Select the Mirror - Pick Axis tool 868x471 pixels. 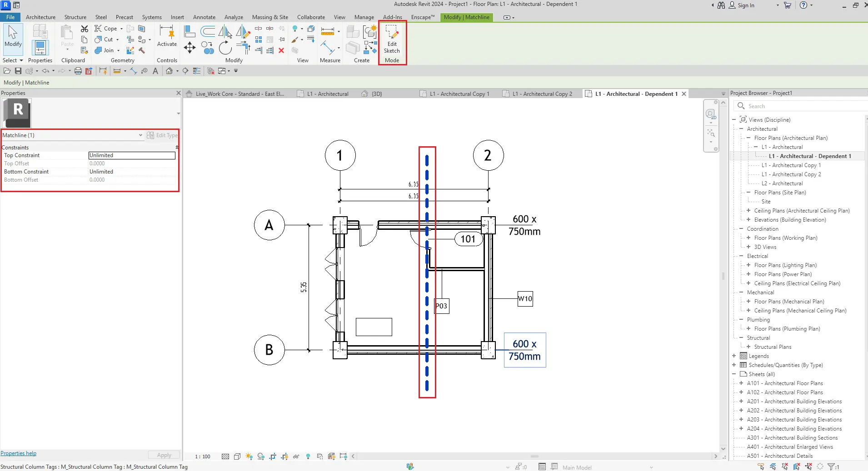(225, 32)
